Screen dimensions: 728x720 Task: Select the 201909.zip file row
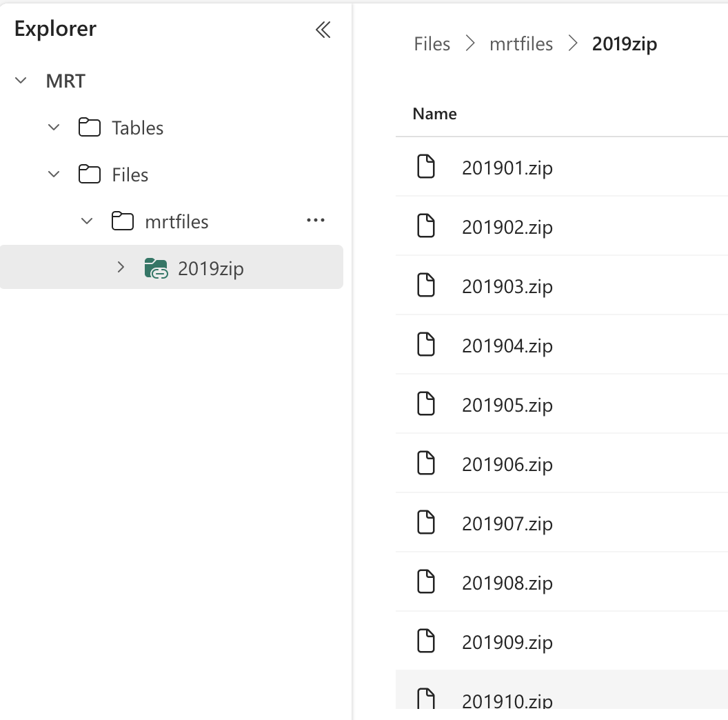(x=562, y=641)
